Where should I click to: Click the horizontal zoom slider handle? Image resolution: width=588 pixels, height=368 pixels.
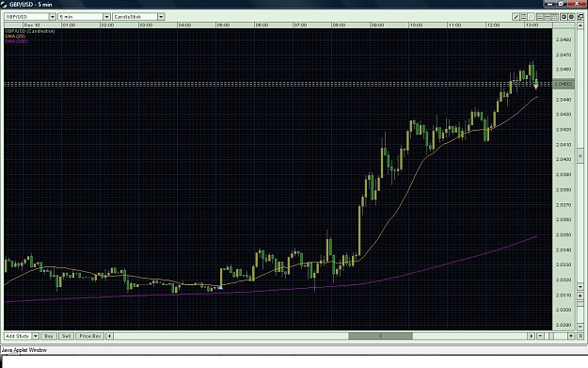pyautogui.click(x=551, y=336)
